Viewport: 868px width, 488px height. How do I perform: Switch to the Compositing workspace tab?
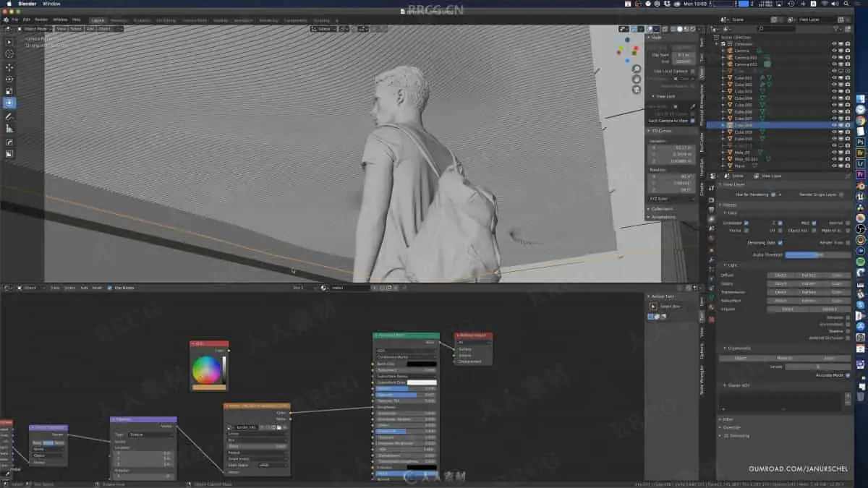coord(295,20)
